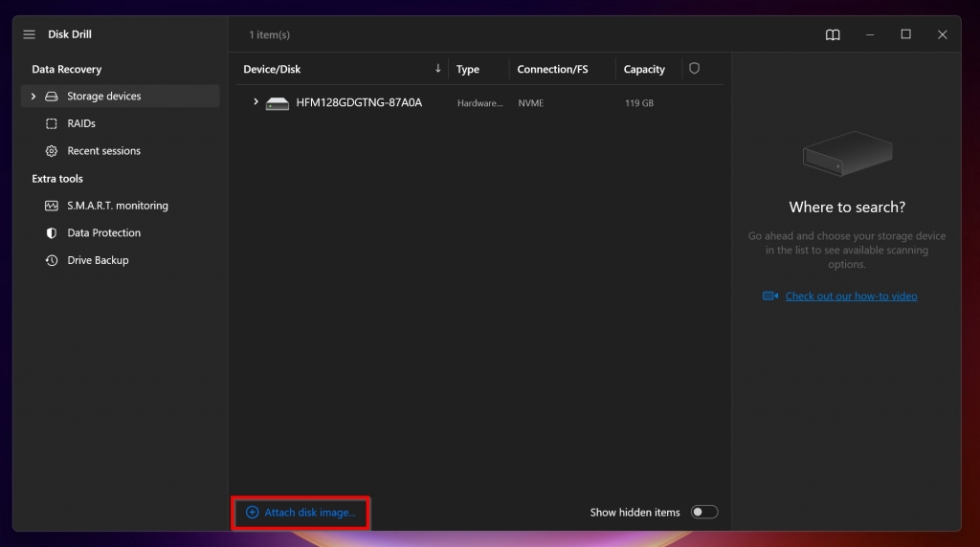Image resolution: width=980 pixels, height=547 pixels.
Task: Click the NVME connection cell
Action: point(530,103)
